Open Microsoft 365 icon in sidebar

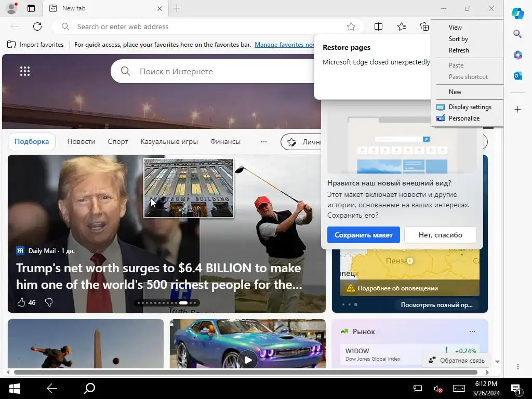point(518,55)
